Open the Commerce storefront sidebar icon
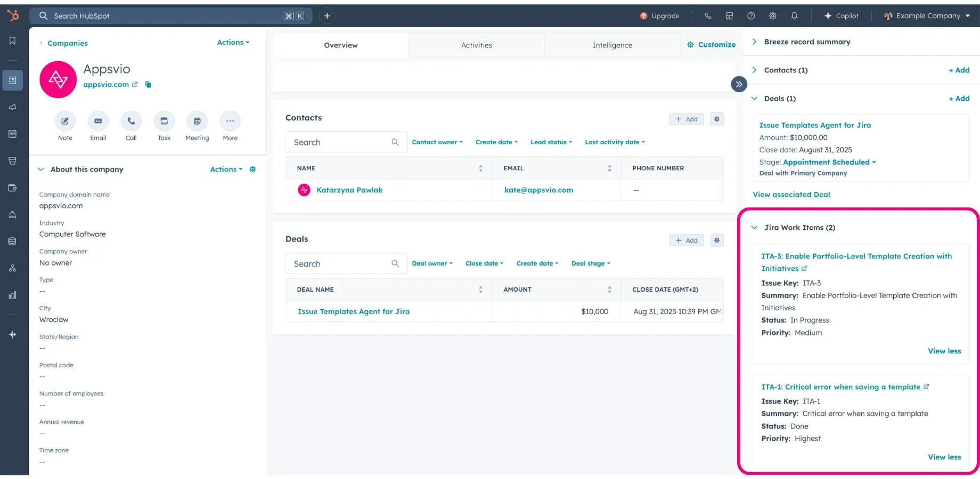Viewport: 980px width, 479px height. 12,161
